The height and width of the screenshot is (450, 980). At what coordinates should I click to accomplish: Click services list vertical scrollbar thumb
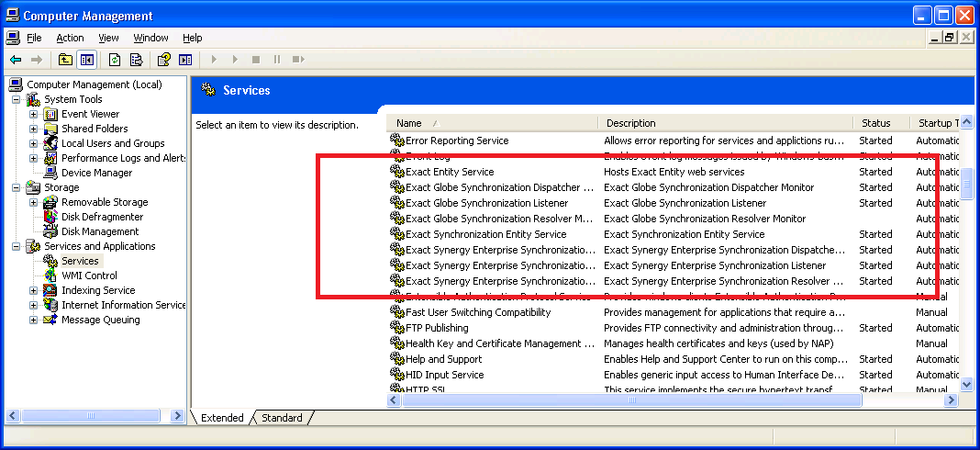(x=966, y=184)
